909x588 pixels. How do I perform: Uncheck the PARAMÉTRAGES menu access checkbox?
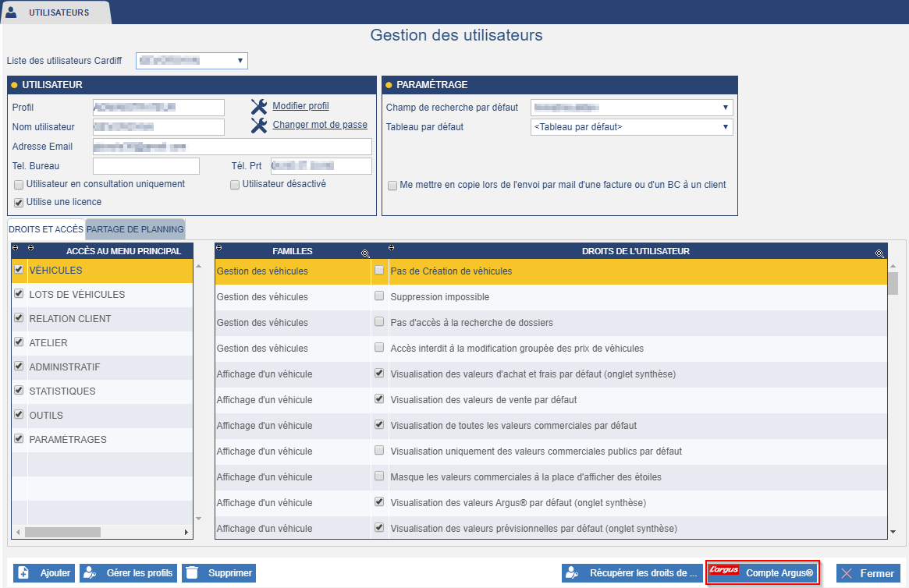tap(19, 438)
